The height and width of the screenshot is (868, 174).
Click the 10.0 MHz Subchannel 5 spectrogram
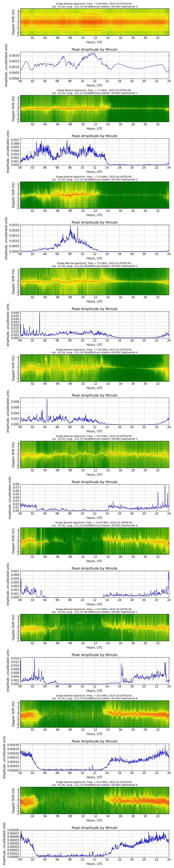coord(95,454)
